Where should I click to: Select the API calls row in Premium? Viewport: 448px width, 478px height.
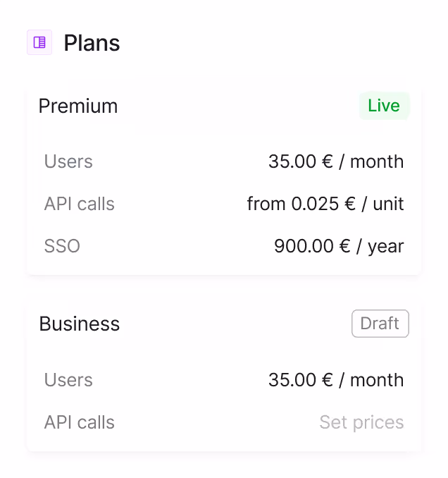pos(224,204)
